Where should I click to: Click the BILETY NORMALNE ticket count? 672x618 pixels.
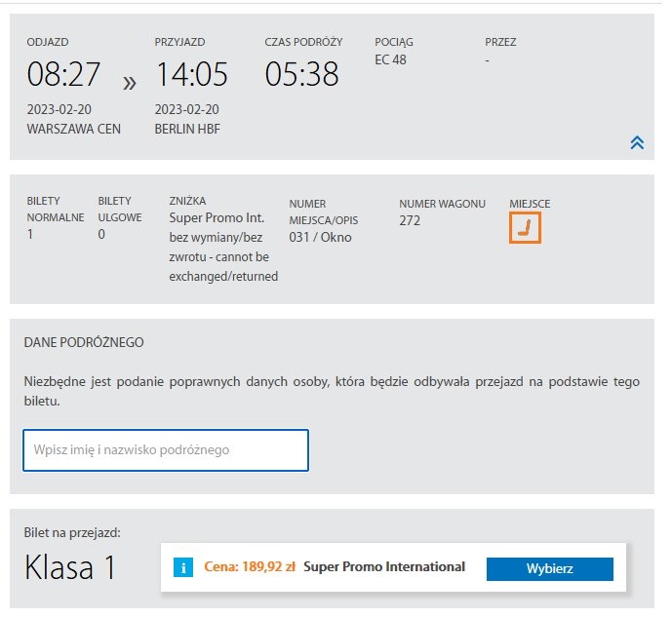29,234
